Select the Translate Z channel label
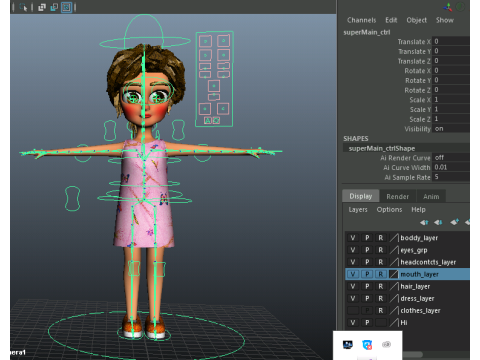The width and height of the screenshot is (480, 360). tap(414, 61)
